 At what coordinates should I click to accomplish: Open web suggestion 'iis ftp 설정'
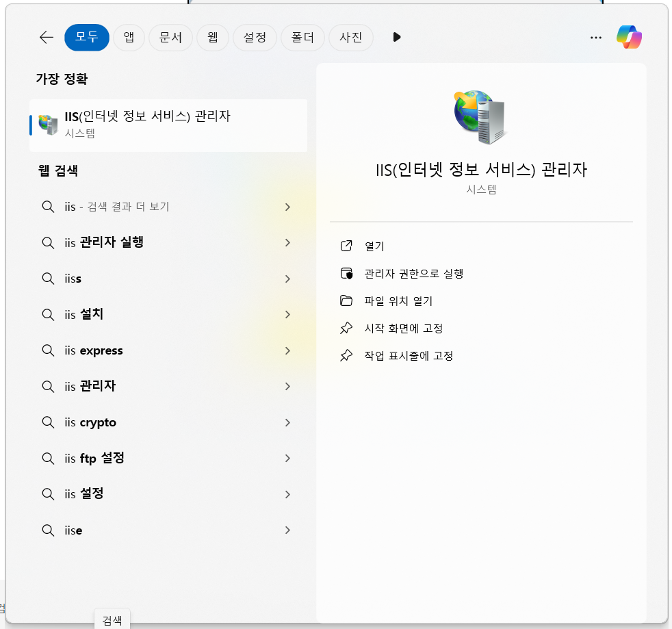click(168, 459)
